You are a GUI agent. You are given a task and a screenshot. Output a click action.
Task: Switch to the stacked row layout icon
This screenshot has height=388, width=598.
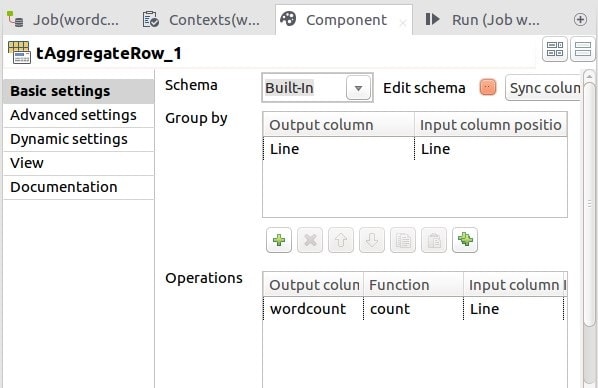point(583,49)
